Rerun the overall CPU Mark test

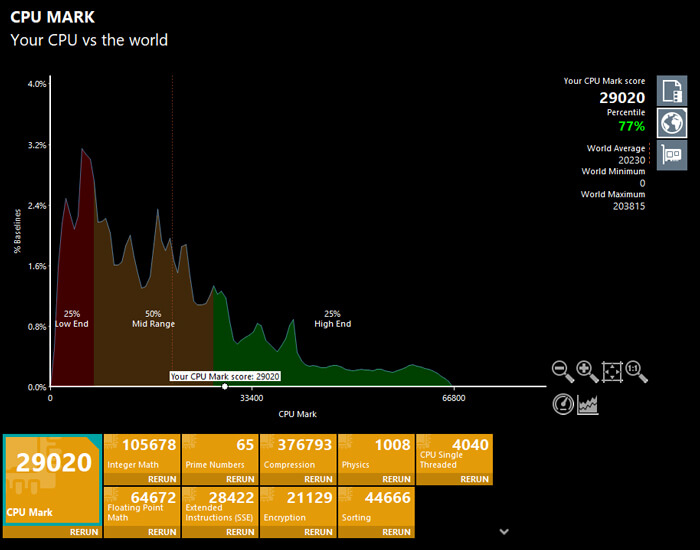pos(84,533)
